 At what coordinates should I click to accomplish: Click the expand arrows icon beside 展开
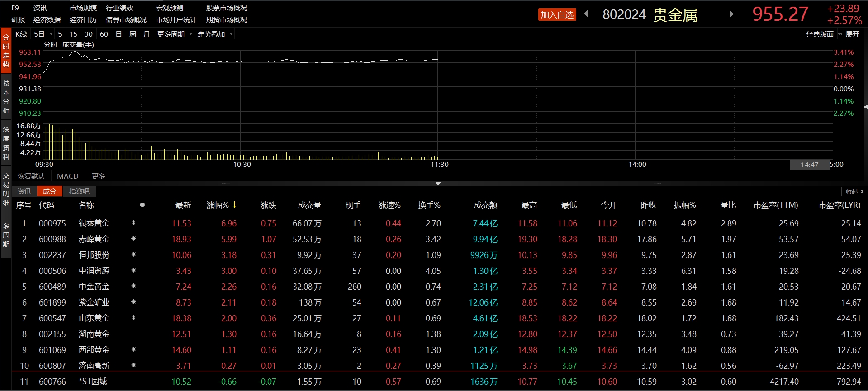[x=840, y=34]
